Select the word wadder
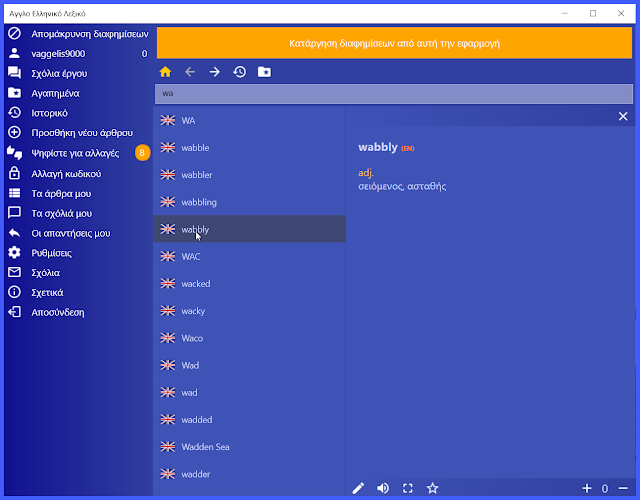640x500 pixels. pyautogui.click(x=249, y=474)
